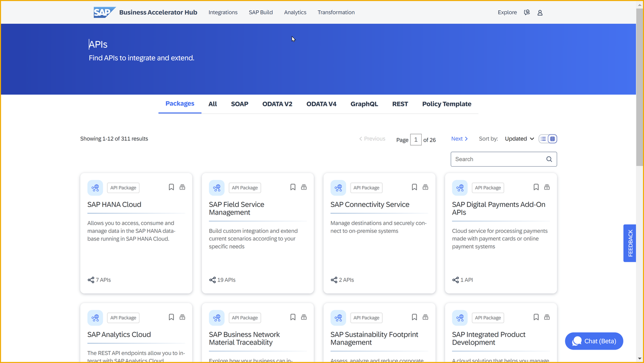
Task: Click the collection icon on SAP Analytics Cloud card
Action: click(182, 317)
